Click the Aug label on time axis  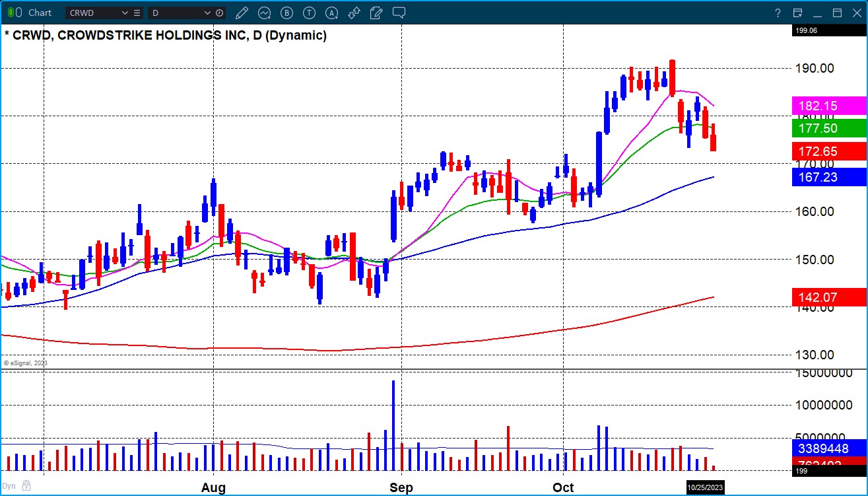pos(213,487)
